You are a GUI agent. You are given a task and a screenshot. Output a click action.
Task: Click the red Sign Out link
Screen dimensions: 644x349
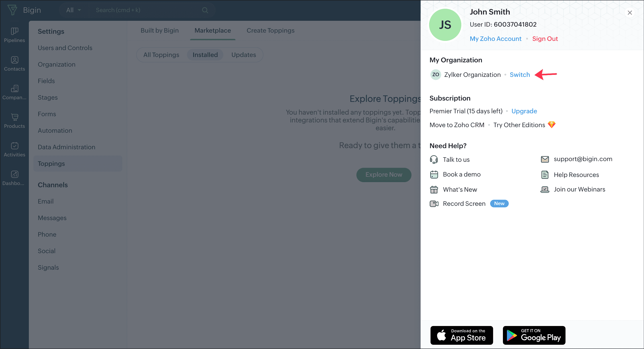(545, 39)
